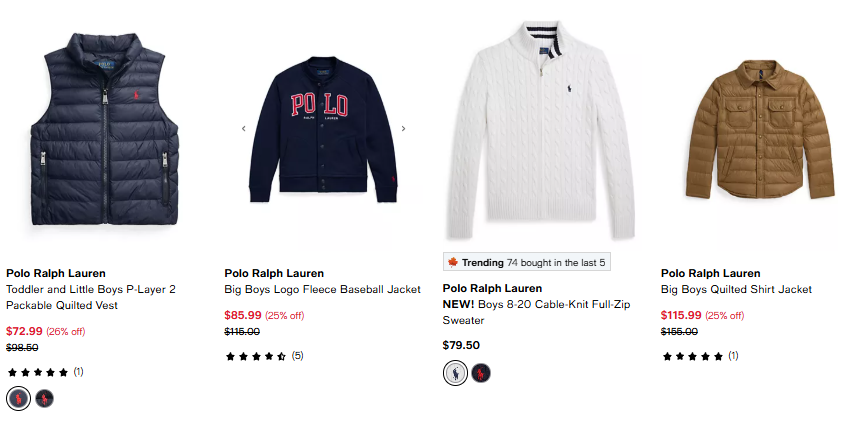Select white swatch for Cable-Knit Sweater
This screenshot has width=851, height=431.
tap(455, 373)
